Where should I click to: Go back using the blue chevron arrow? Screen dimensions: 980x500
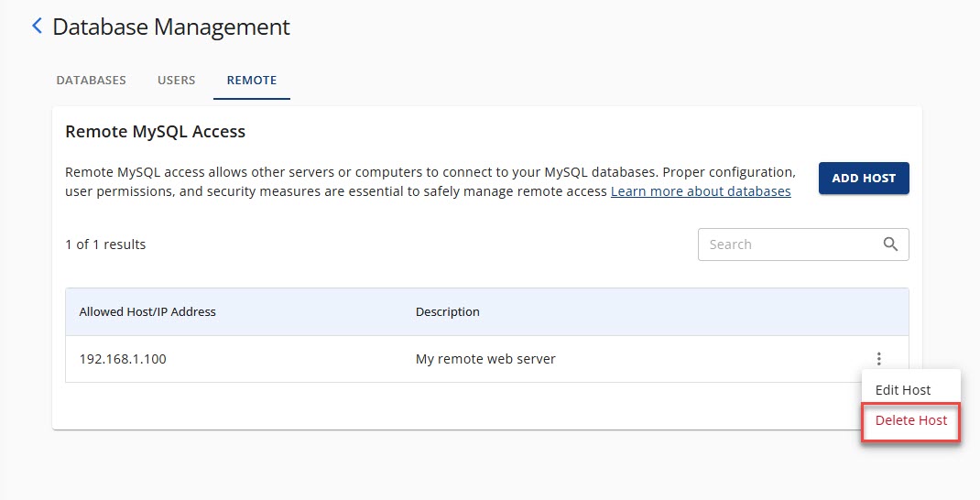37,27
